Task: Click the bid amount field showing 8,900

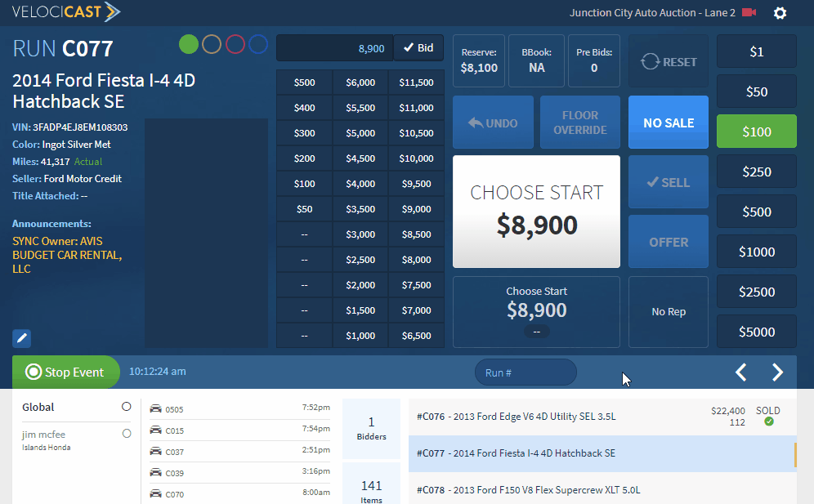Action: click(335, 47)
